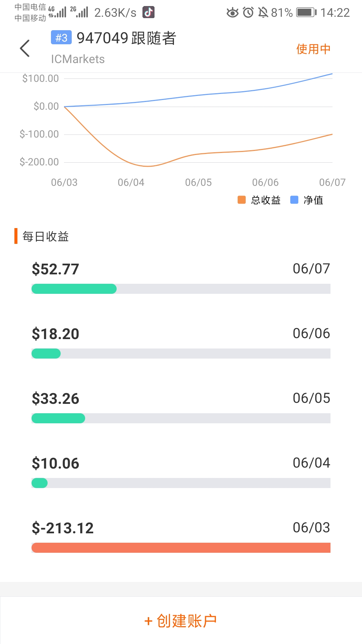Select the $18.20 daily profit entry
362x644 pixels.
pos(56,334)
